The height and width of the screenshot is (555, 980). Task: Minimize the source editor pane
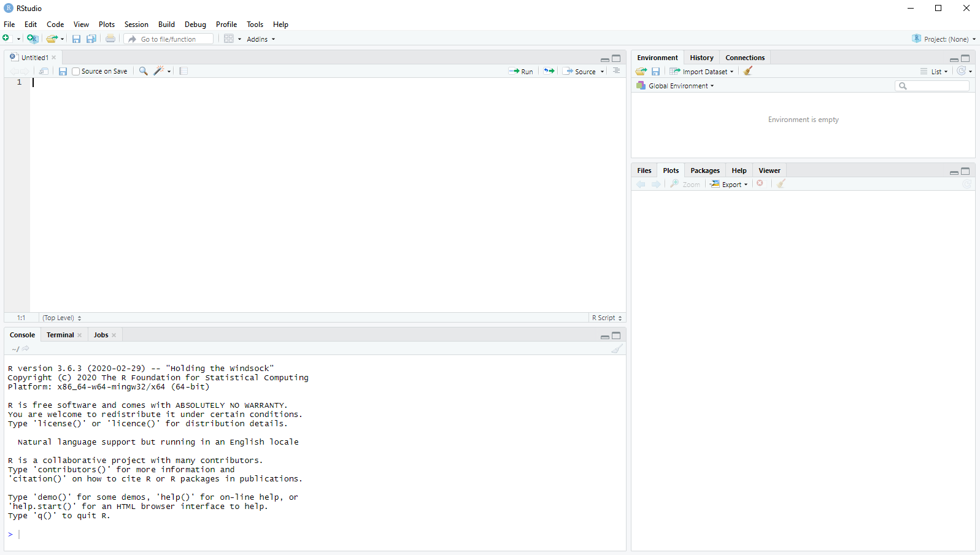[x=605, y=59]
